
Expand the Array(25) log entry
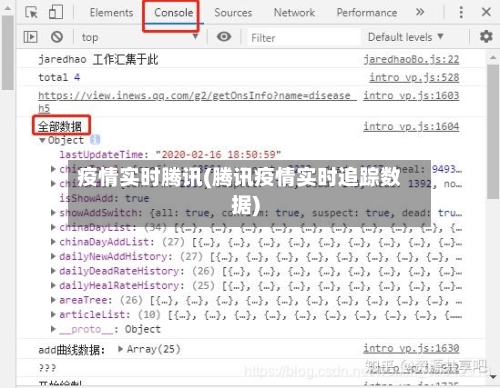pyautogui.click(x=121, y=349)
